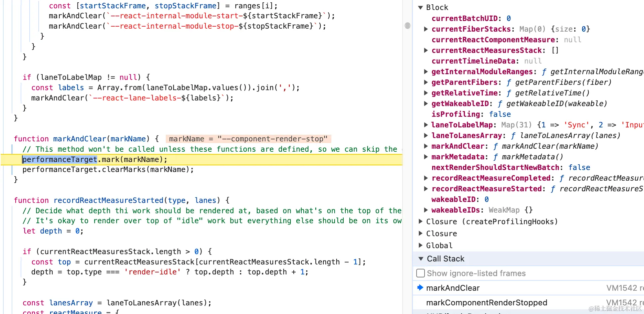Screen dimensions: 644x314
Task: Expand markAndClear function in scope
Action: click(x=426, y=146)
